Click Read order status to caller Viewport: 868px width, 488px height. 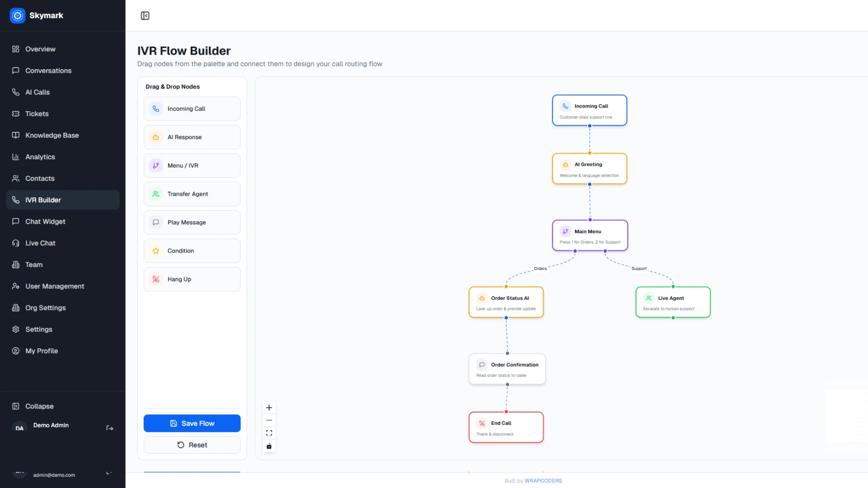click(501, 375)
